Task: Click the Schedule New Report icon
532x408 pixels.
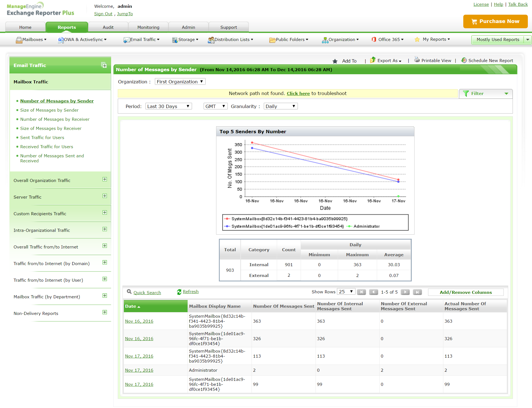Action: click(464, 60)
